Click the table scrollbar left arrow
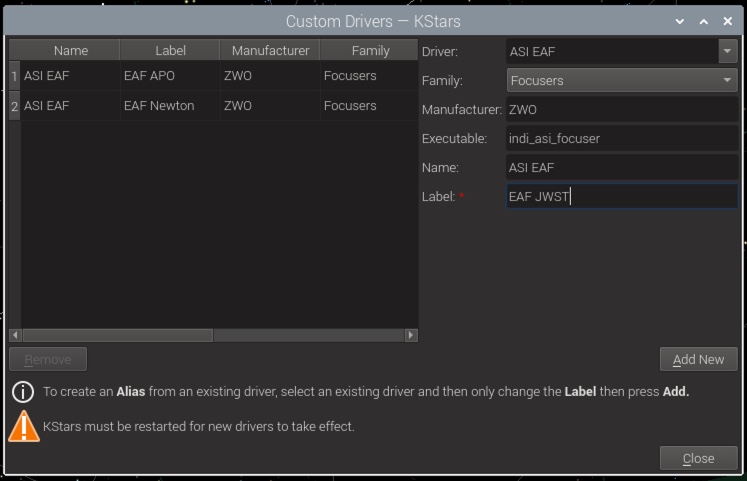This screenshot has width=747, height=481. (15, 335)
